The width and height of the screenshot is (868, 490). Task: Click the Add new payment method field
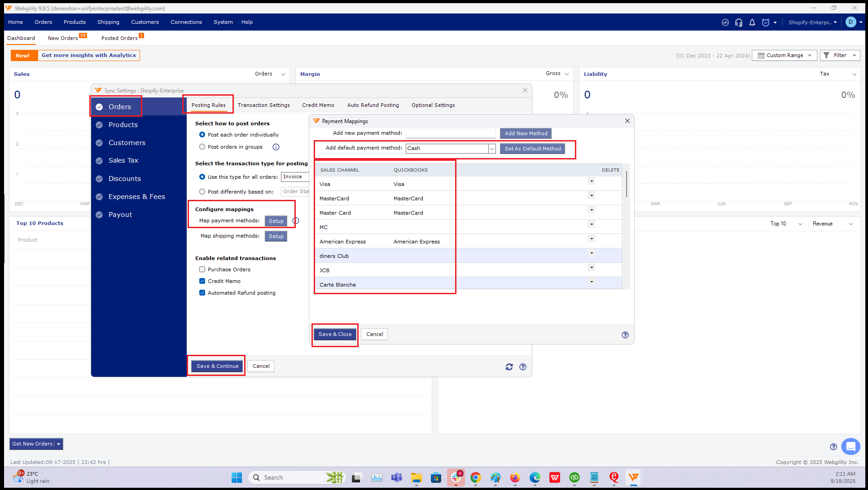point(451,133)
